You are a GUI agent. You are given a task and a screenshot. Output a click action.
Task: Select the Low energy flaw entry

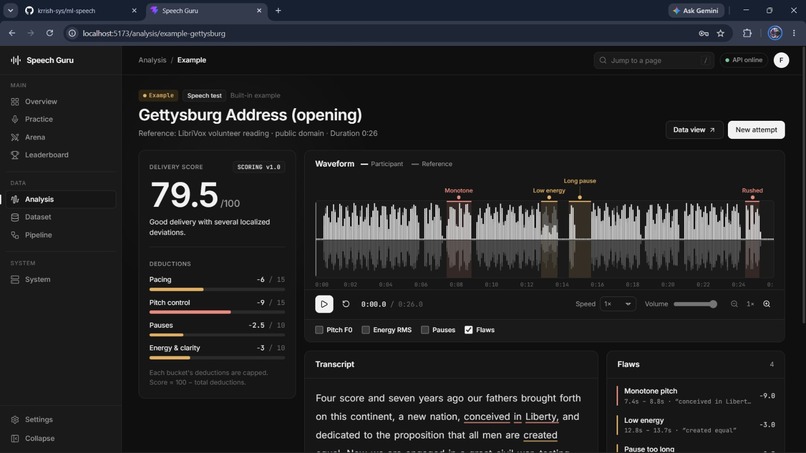tap(695, 425)
